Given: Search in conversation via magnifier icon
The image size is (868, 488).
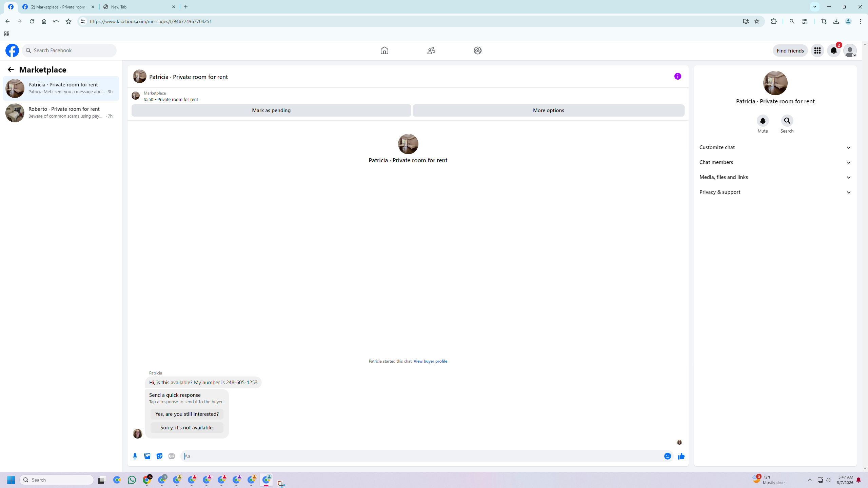Looking at the screenshot, I should pyautogui.click(x=787, y=121).
